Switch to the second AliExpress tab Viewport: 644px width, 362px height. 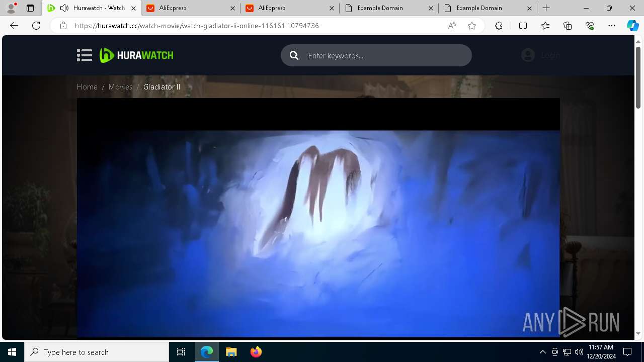click(x=290, y=8)
